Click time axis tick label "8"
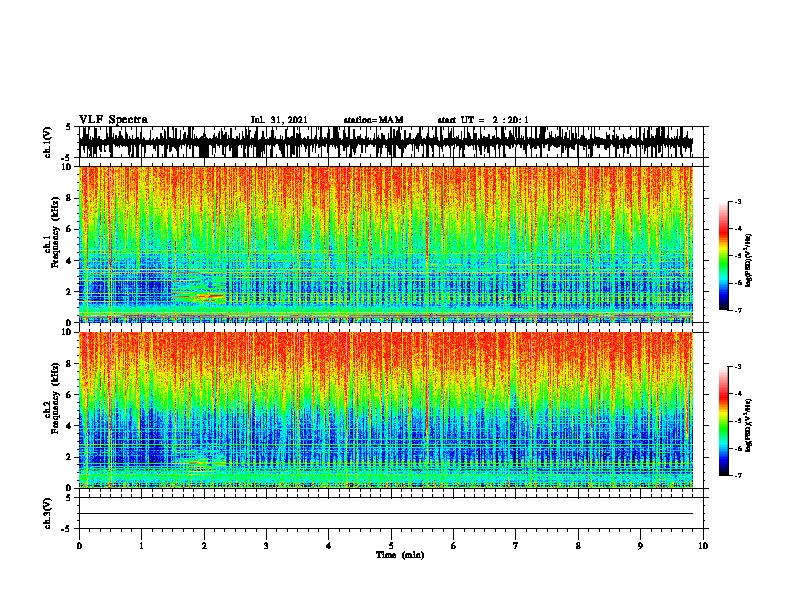The image size is (792, 612). 578,546
